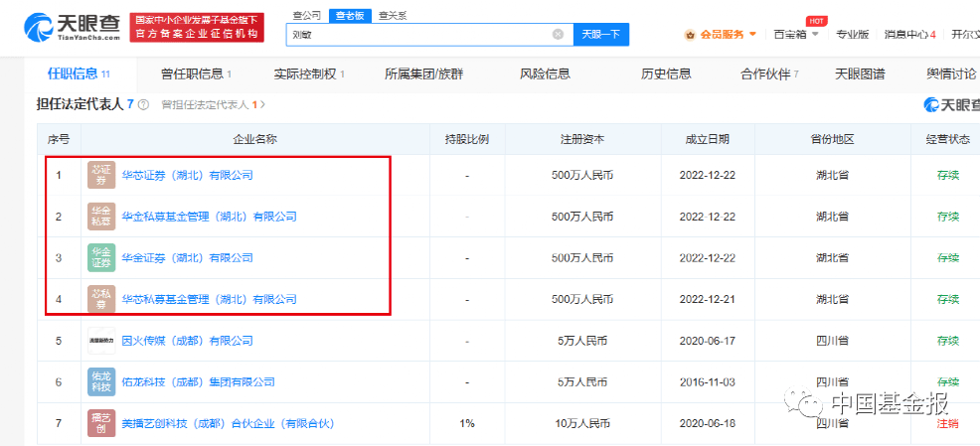
Task: Click the 播艺创 company logo
Action: (x=101, y=423)
